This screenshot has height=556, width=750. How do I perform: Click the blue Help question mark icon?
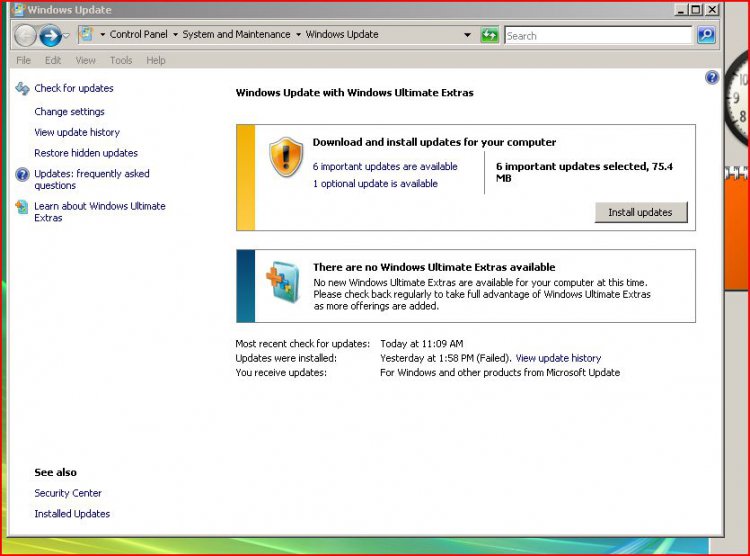click(712, 77)
